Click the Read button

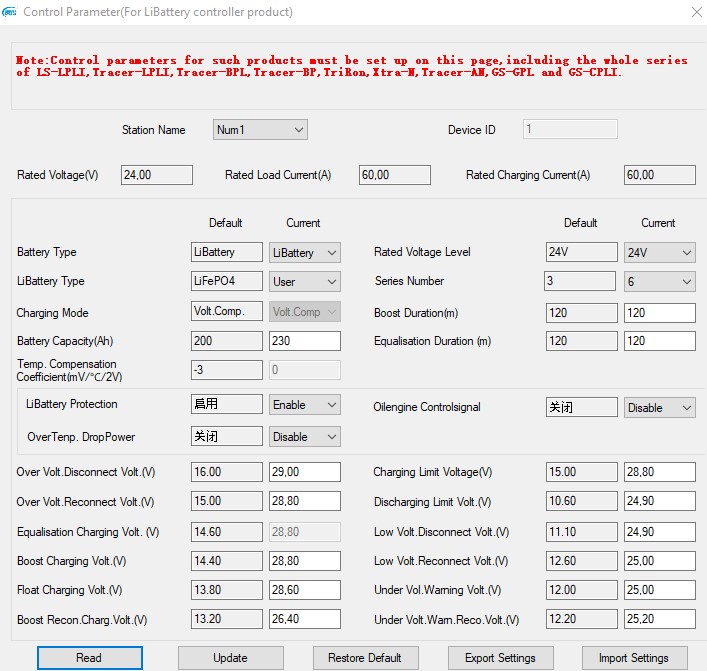tap(89, 657)
